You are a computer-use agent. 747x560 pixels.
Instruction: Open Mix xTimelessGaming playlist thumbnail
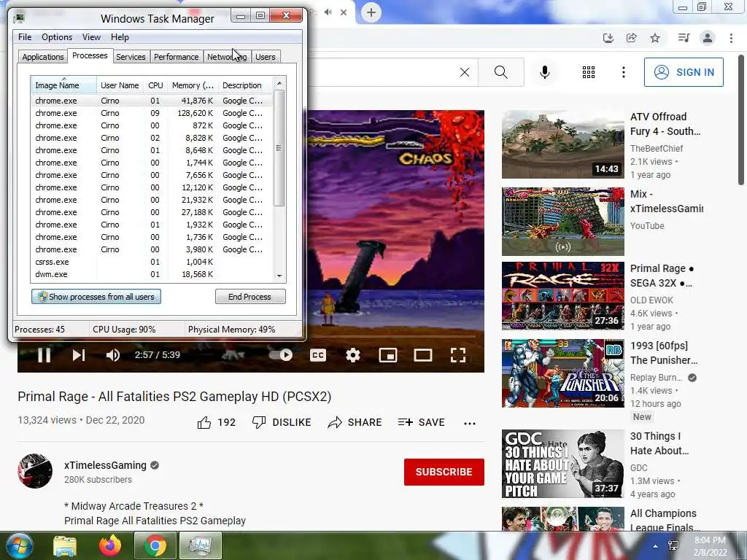pos(562,222)
